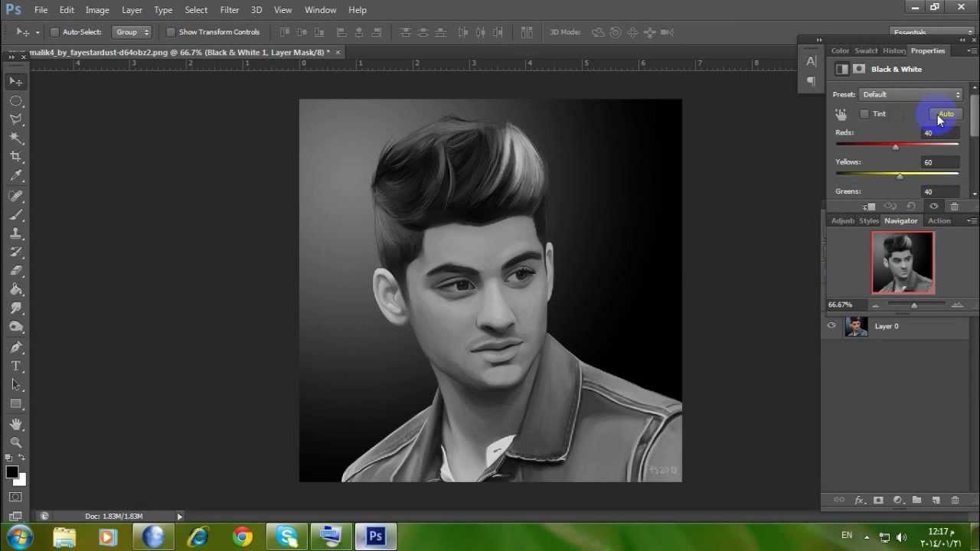The height and width of the screenshot is (551, 980).
Task: Open the Navigator panel flyout menu
Action: (971, 220)
